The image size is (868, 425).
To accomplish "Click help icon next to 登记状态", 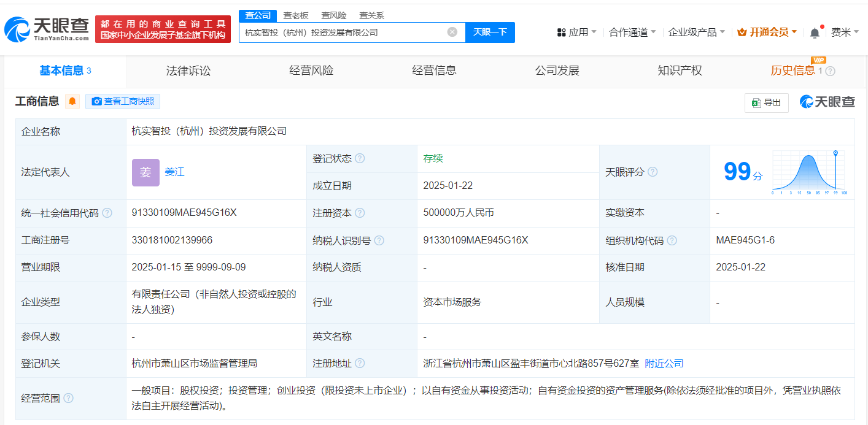I will [360, 158].
